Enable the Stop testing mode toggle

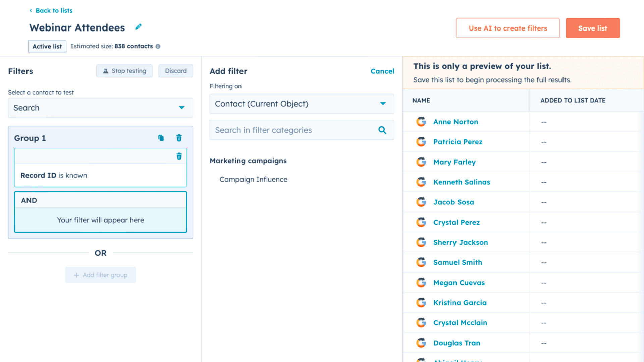(125, 70)
